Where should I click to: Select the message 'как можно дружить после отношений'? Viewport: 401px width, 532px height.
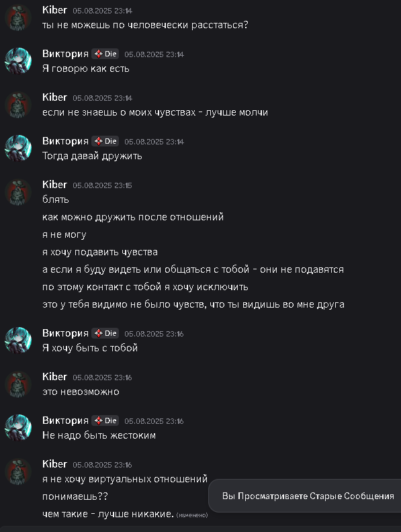tap(133, 217)
